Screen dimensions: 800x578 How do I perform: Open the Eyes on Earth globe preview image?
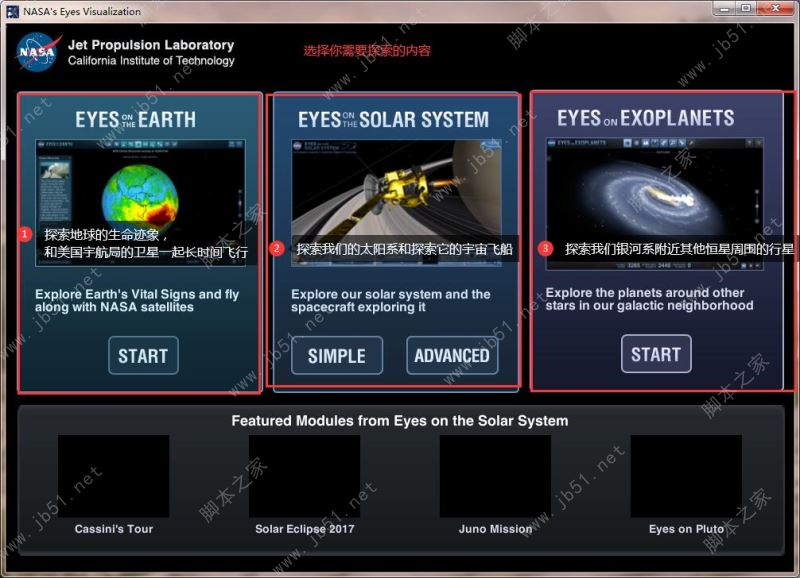[x=140, y=203]
